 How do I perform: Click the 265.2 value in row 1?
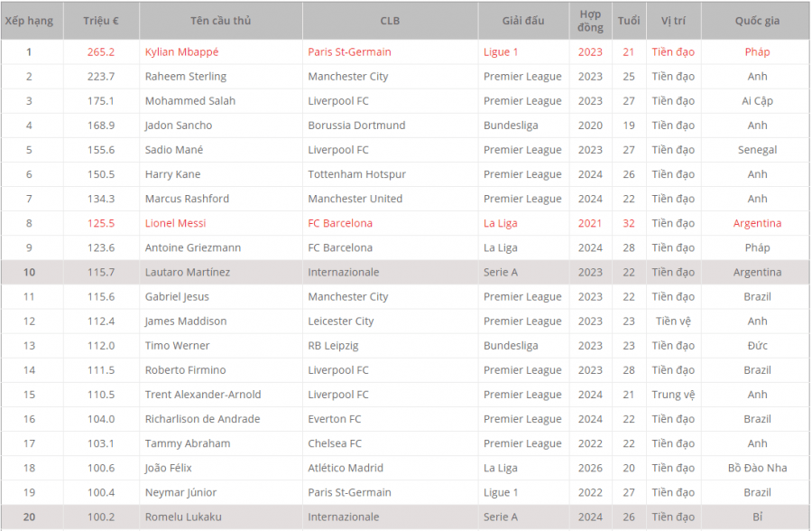point(101,52)
